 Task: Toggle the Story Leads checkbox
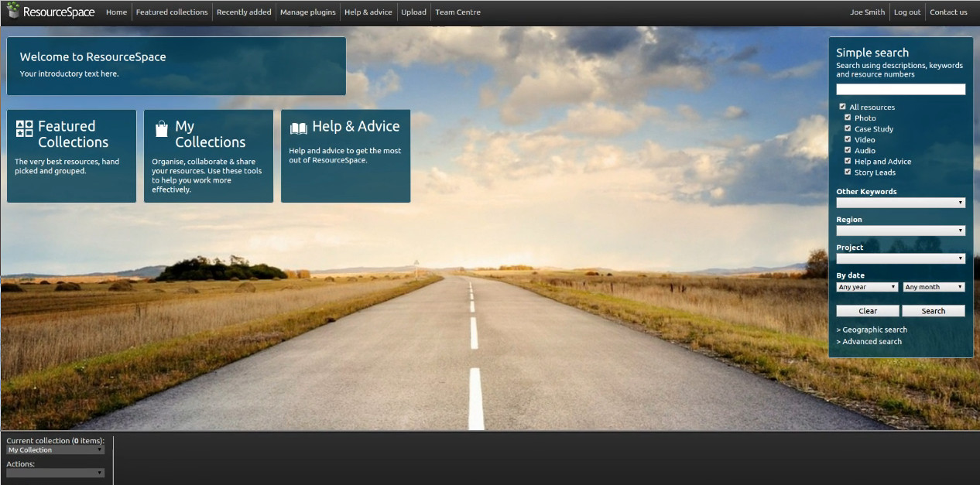click(x=848, y=172)
